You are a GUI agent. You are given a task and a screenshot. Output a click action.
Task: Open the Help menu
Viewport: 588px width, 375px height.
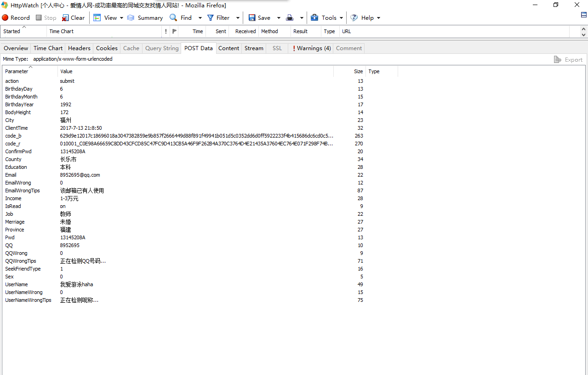point(365,17)
